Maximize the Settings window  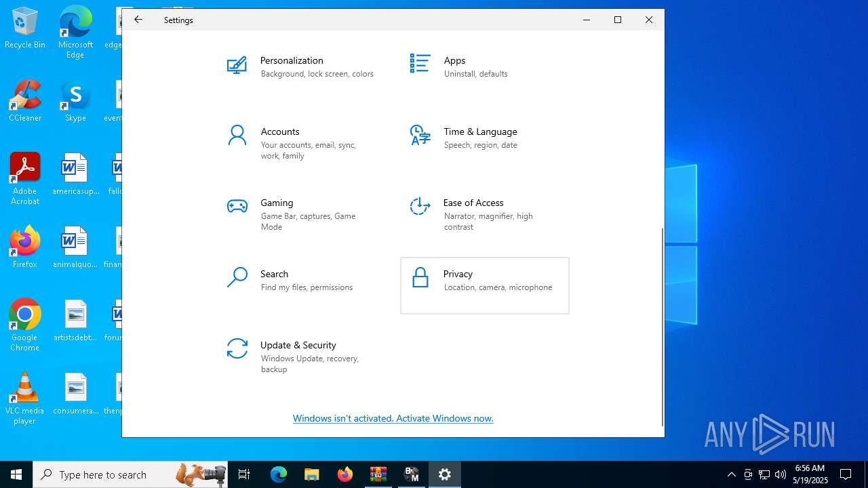pos(618,20)
